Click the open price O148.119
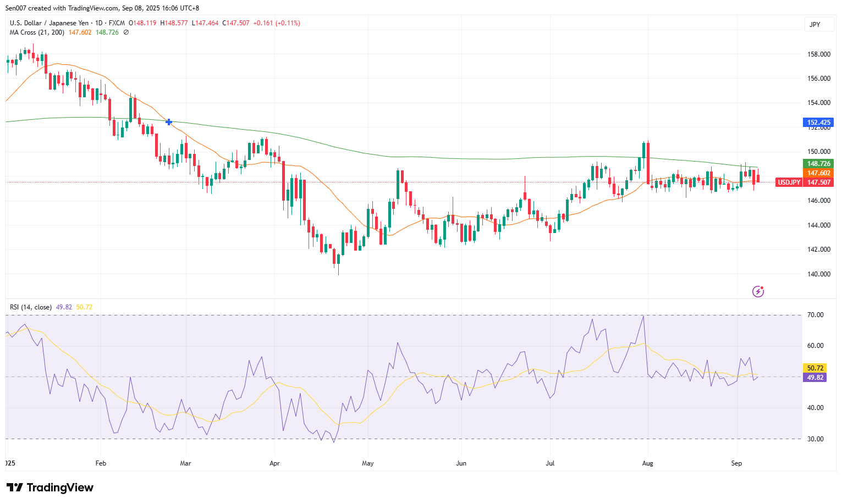The height and width of the screenshot is (504, 842). tap(142, 23)
